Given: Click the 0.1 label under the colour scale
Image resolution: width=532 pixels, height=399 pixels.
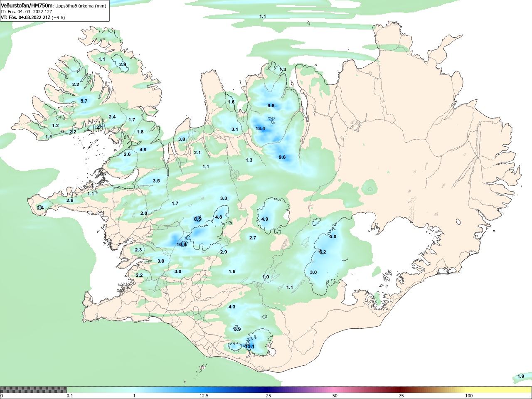Looking at the screenshot, I should coord(70,396).
